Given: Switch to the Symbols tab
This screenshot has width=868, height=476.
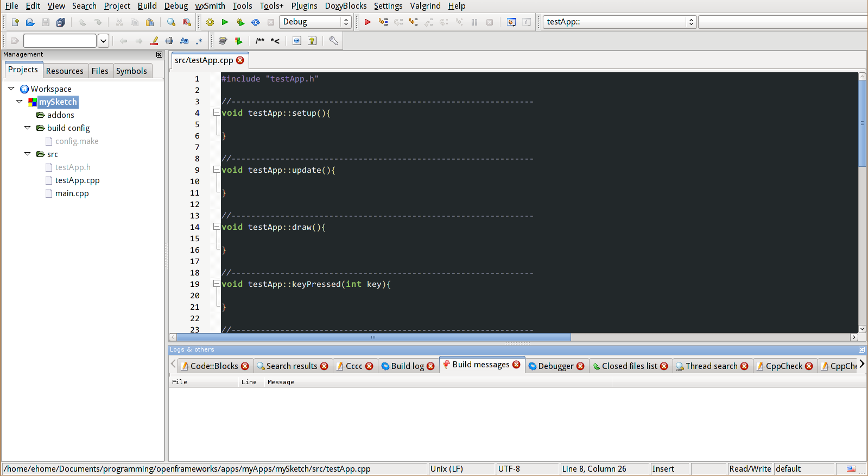Looking at the screenshot, I should coord(131,71).
